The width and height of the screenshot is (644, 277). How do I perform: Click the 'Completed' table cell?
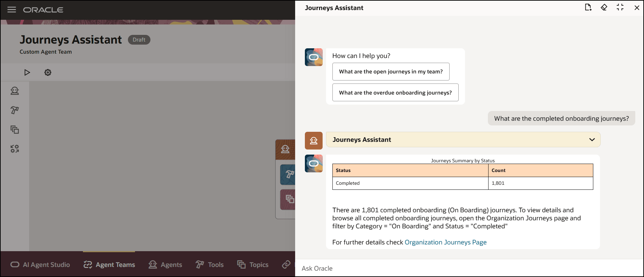pyautogui.click(x=410, y=183)
